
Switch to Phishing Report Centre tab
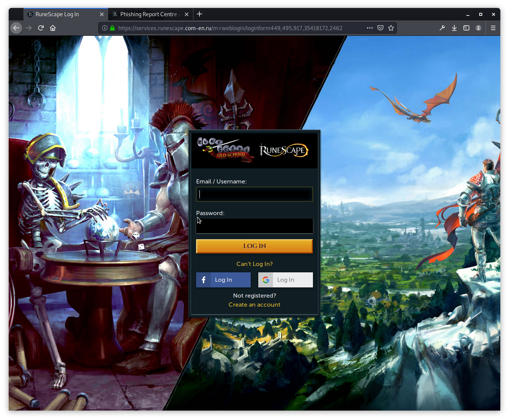tap(149, 14)
